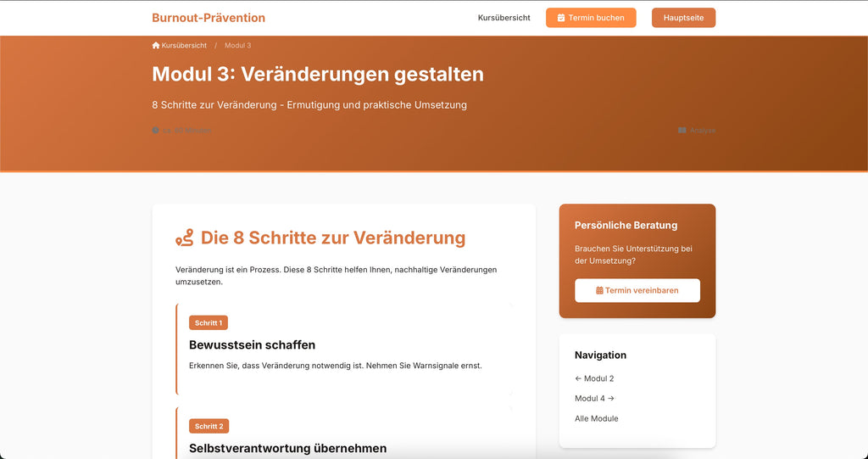Image resolution: width=868 pixels, height=459 pixels.
Task: Open Kursübersicht in the top navigation
Action: pos(504,18)
